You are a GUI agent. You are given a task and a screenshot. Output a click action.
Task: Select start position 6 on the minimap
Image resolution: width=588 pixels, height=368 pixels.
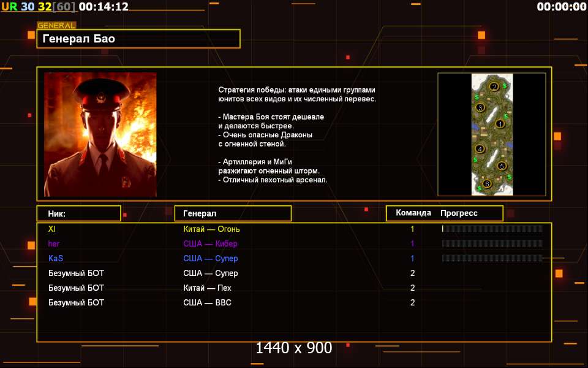[x=487, y=183]
